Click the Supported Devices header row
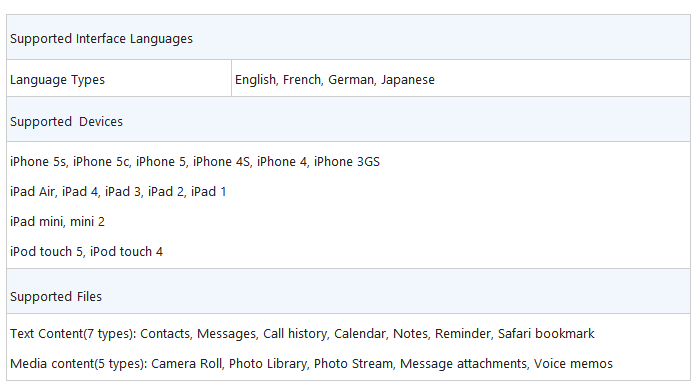This screenshot has width=699, height=390. click(x=348, y=119)
